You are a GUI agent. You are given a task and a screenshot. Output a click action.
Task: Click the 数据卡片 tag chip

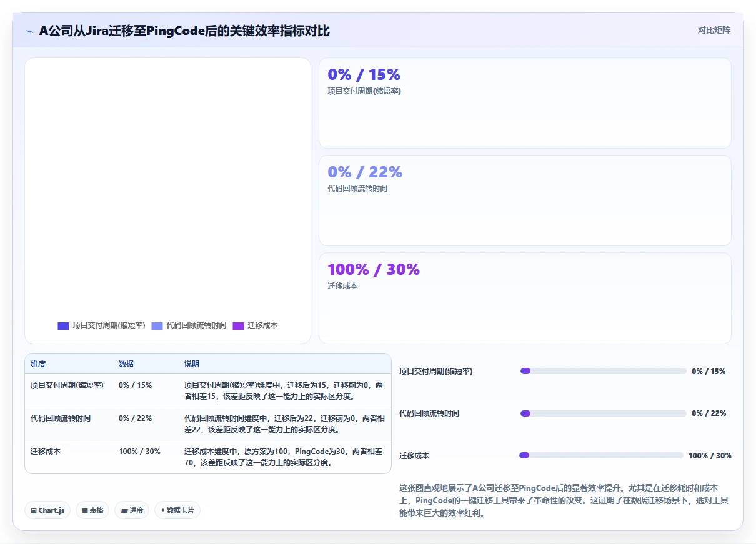(x=177, y=510)
